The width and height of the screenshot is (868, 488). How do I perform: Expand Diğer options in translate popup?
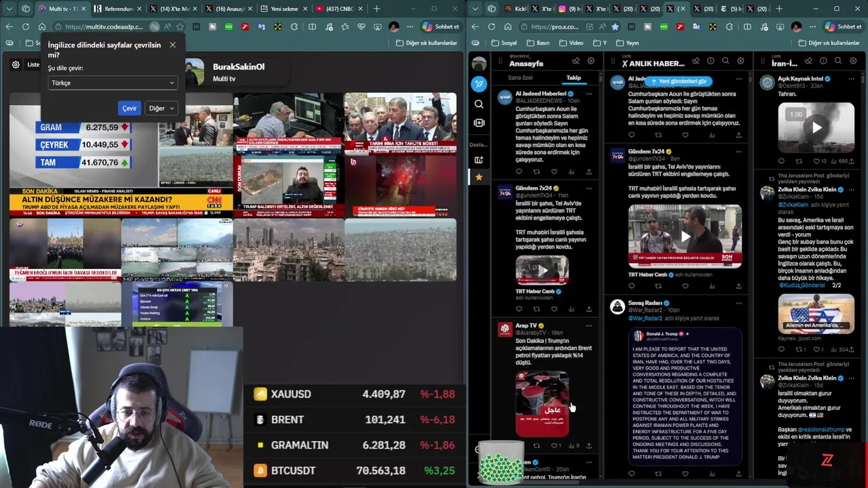(161, 108)
